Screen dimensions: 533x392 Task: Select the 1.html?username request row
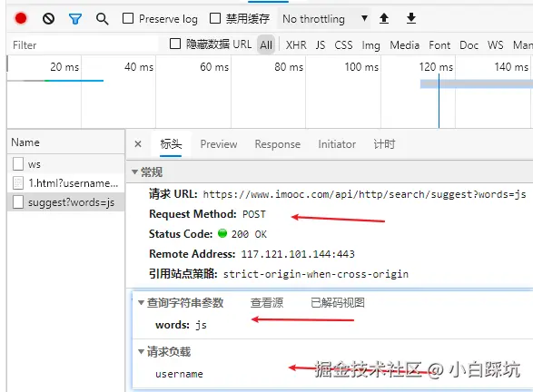point(66,182)
